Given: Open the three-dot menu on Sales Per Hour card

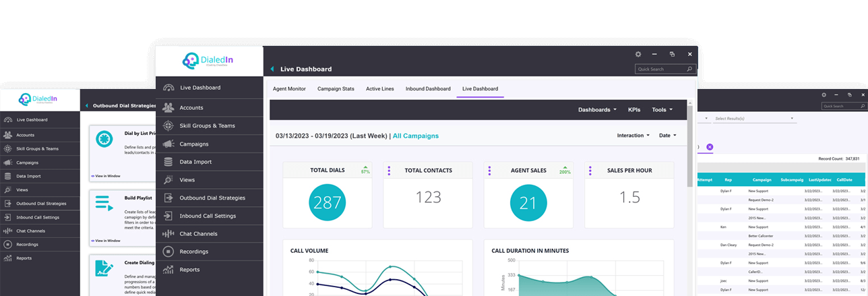Looking at the screenshot, I should tap(590, 171).
